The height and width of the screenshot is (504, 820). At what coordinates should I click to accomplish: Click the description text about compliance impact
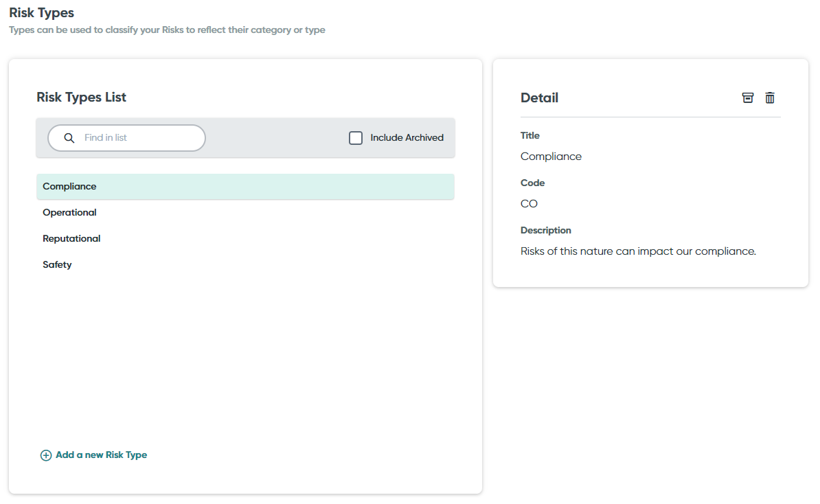pos(638,251)
